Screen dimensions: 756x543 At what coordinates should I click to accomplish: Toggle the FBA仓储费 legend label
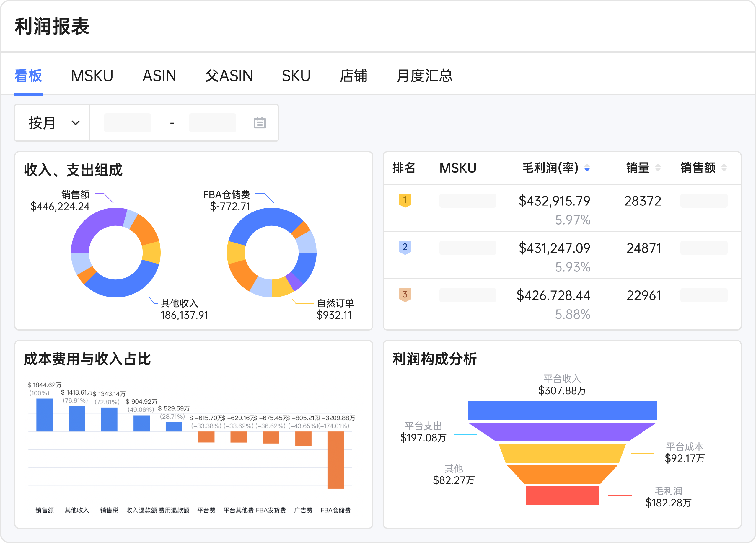click(336, 510)
